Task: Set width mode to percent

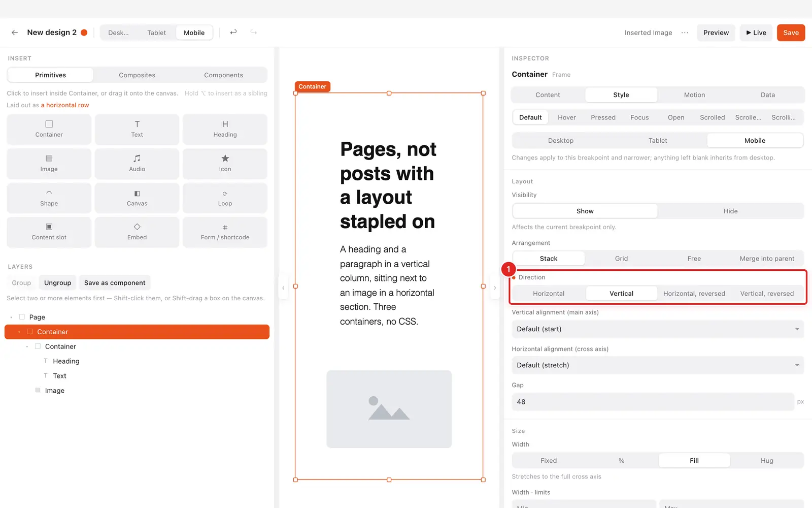Action: click(621, 461)
